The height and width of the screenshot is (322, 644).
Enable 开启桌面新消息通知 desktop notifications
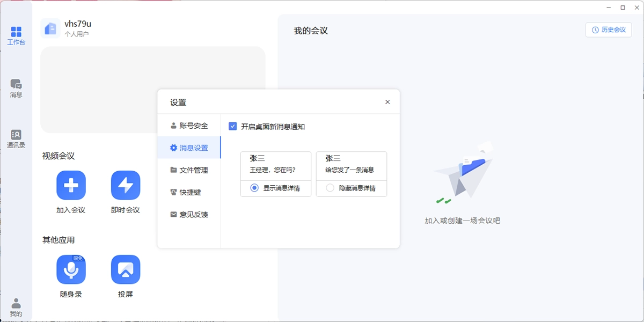coord(232,126)
